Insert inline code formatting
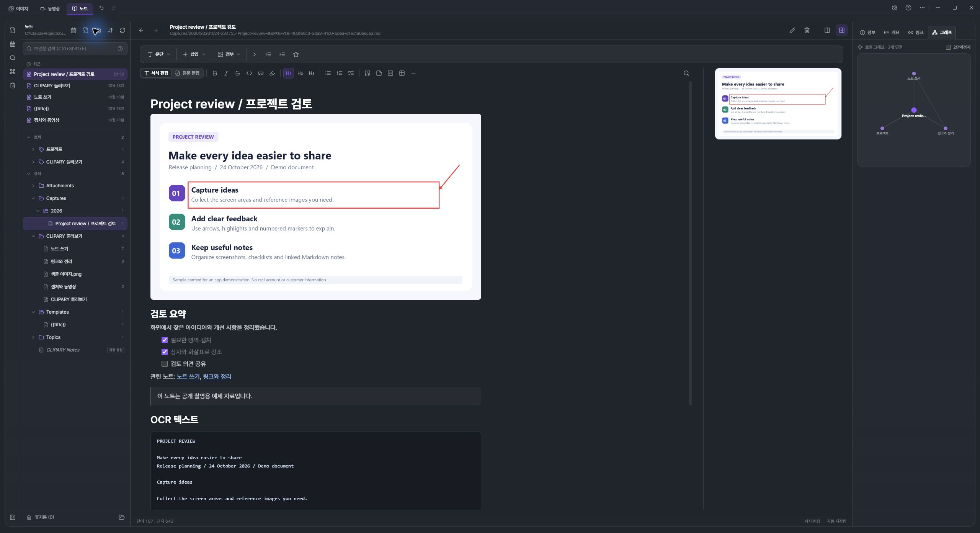Image resolution: width=980 pixels, height=533 pixels. pyautogui.click(x=249, y=73)
